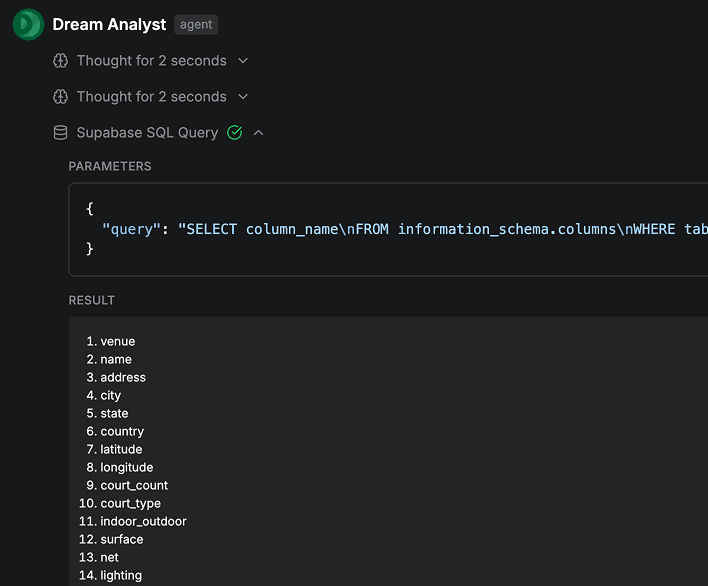
Task: Expand the second Thought for 2 seconds chevron
Action: (x=243, y=97)
